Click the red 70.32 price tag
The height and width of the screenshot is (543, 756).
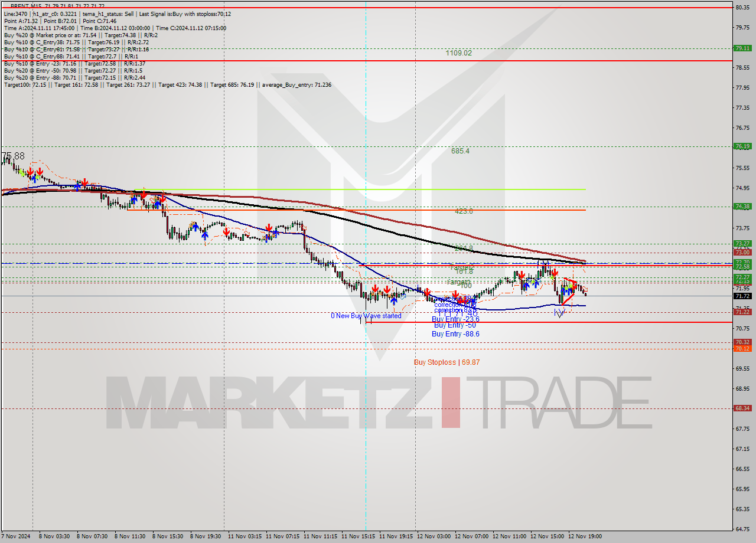click(x=742, y=342)
